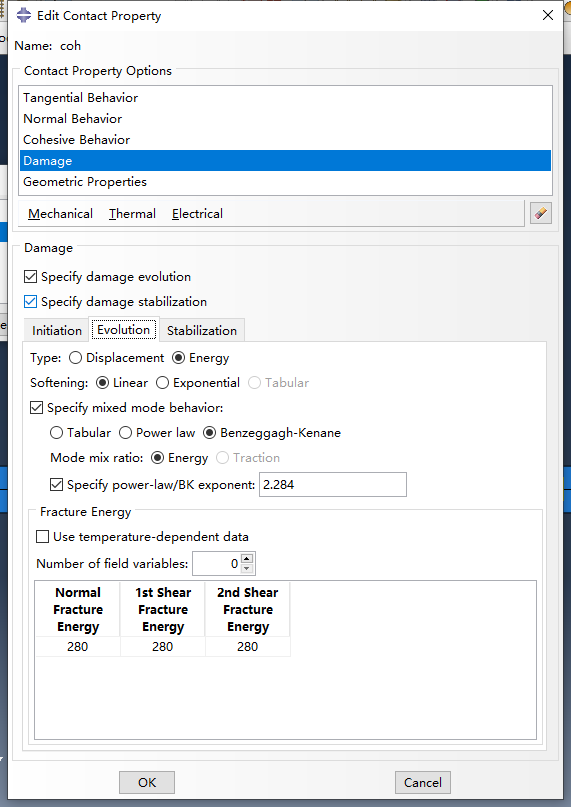This screenshot has height=807, width=571.
Task: Open the Electrical menu
Action: (x=197, y=214)
